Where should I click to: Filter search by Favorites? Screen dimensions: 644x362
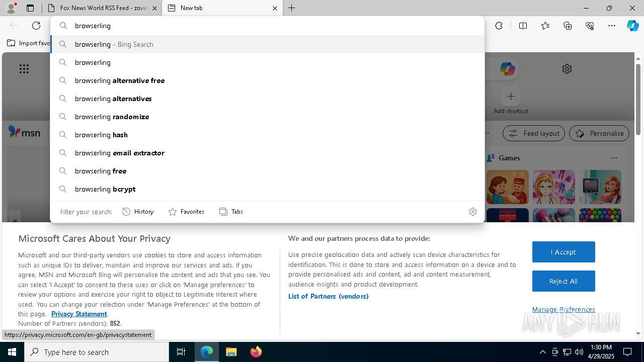click(x=186, y=212)
